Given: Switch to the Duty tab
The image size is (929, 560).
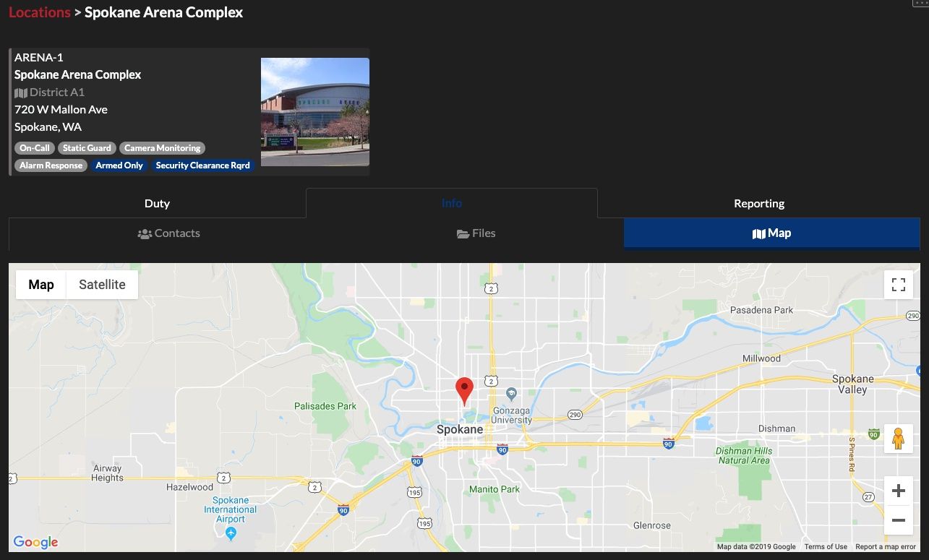Looking at the screenshot, I should [x=157, y=203].
